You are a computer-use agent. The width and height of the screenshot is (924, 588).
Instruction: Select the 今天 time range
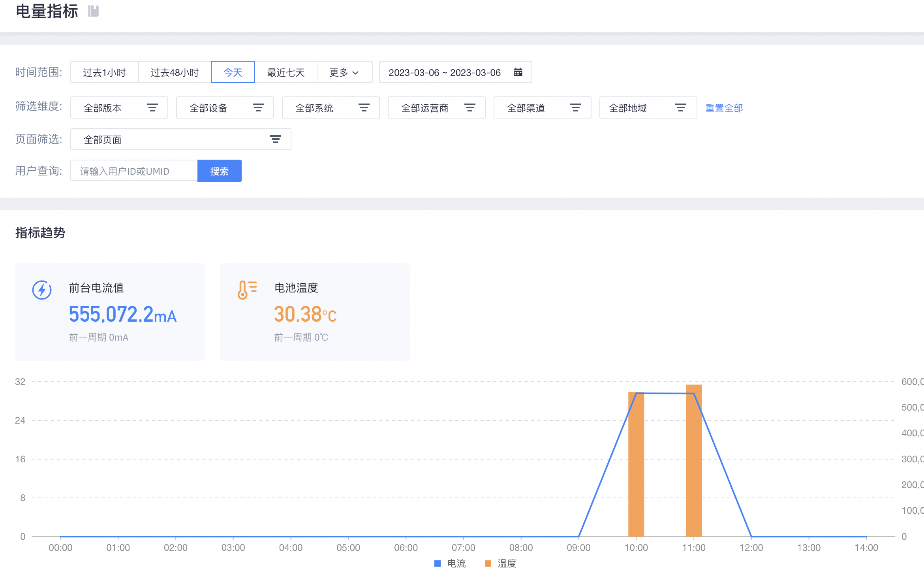coord(233,72)
